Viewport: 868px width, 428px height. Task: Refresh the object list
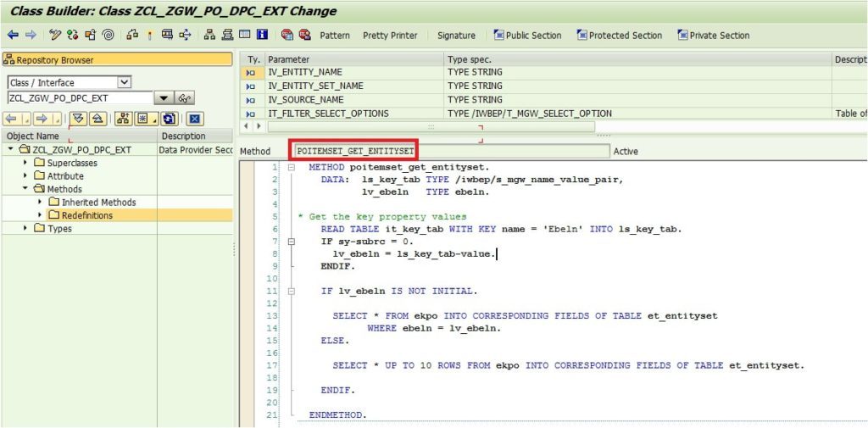(170, 119)
